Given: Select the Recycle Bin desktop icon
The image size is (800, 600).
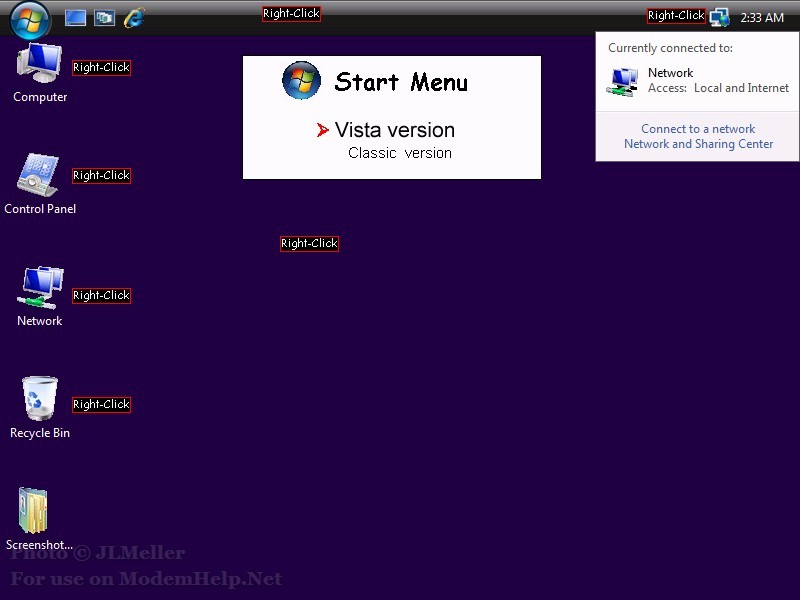Looking at the screenshot, I should point(40,408).
